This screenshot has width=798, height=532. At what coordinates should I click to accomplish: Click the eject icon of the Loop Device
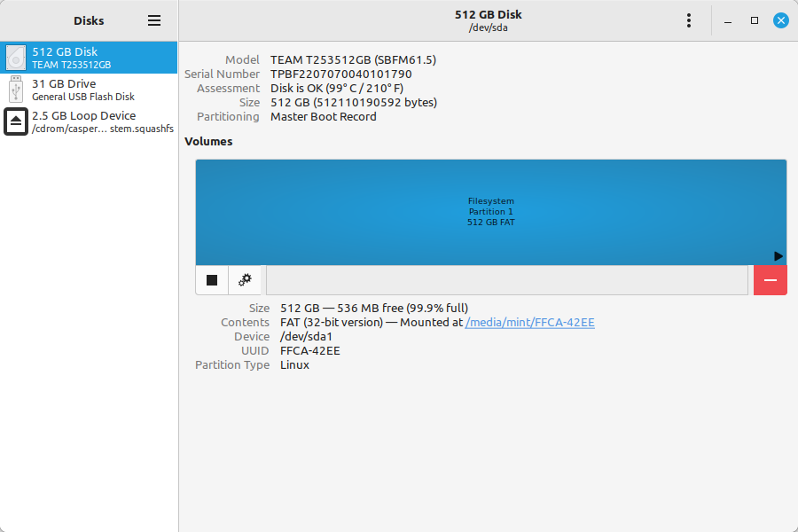tap(16, 121)
